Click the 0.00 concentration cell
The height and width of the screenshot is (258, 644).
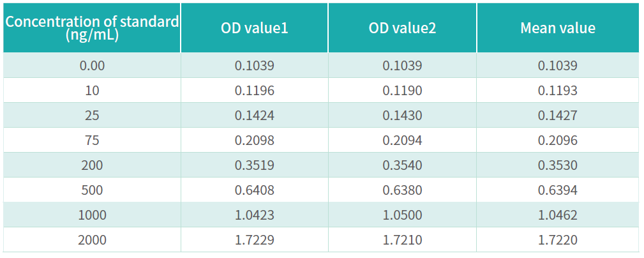(x=93, y=66)
